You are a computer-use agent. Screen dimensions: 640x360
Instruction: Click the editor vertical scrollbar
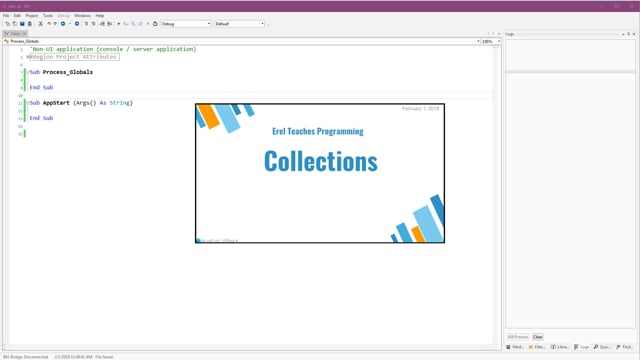click(x=496, y=196)
